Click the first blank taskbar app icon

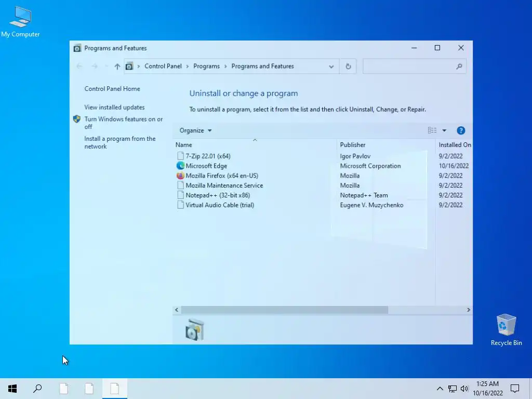coord(64,389)
